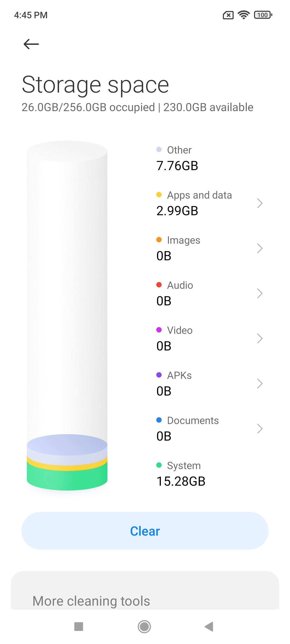290x644 pixels.
Task: Open Images details chevron
Action: [260, 248]
